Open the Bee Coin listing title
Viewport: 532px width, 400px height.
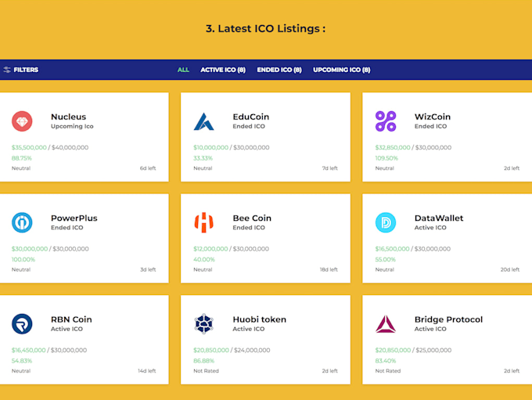click(252, 218)
